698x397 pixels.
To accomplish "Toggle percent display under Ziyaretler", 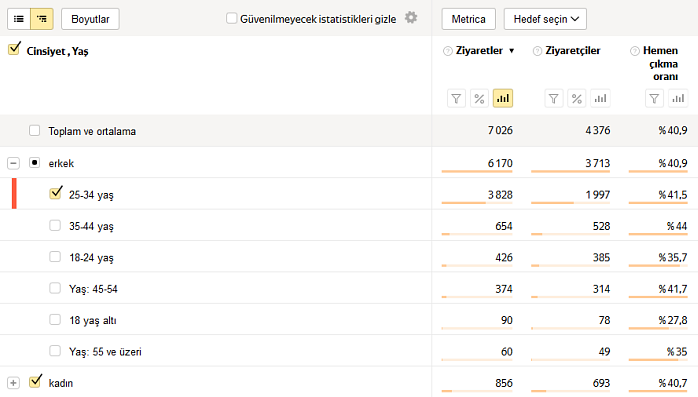I will tap(479, 98).
